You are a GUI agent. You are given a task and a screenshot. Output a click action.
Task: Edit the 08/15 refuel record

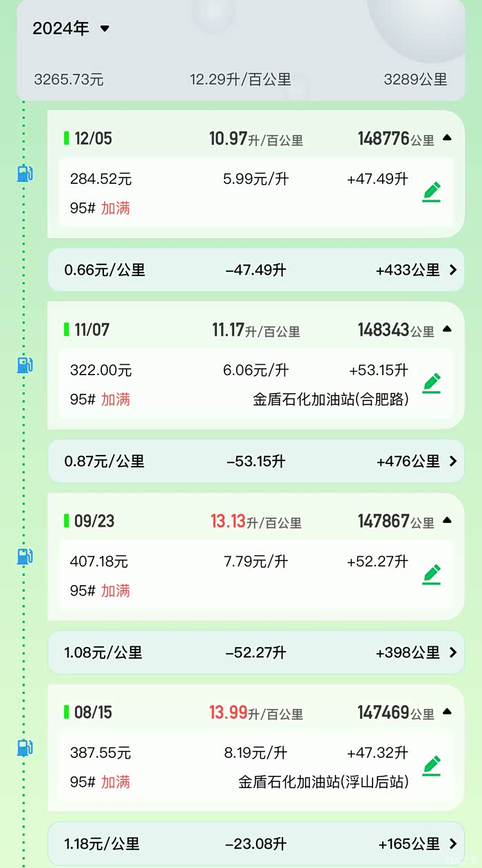pyautogui.click(x=432, y=765)
